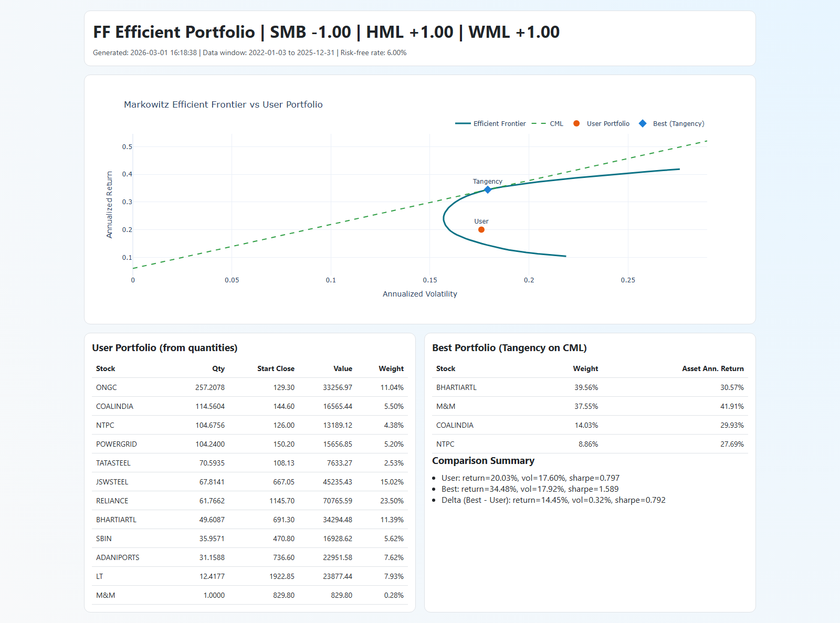This screenshot has width=840, height=623.
Task: Click the ADANIPORTS value 22951.58
Action: tap(338, 557)
